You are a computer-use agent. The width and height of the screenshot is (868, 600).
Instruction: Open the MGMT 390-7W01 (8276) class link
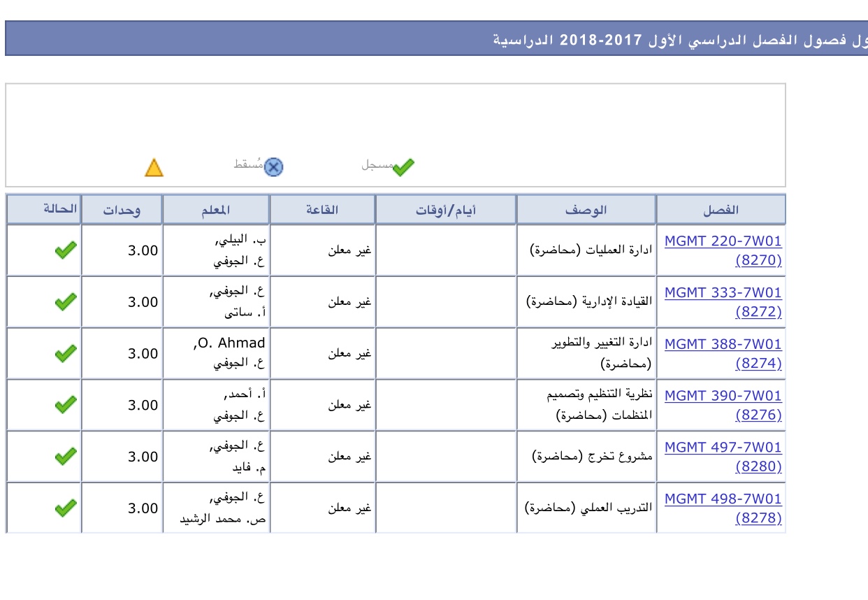pos(723,405)
